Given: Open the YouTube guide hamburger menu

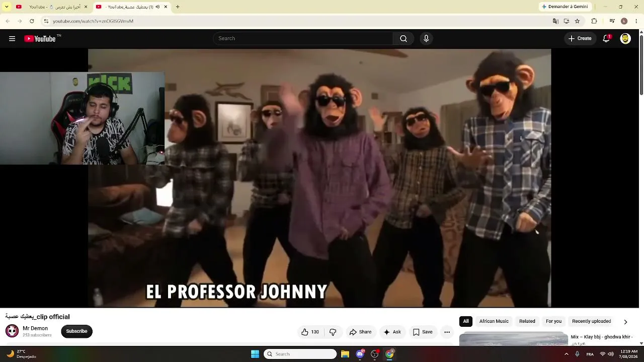Looking at the screenshot, I should [x=12, y=39].
